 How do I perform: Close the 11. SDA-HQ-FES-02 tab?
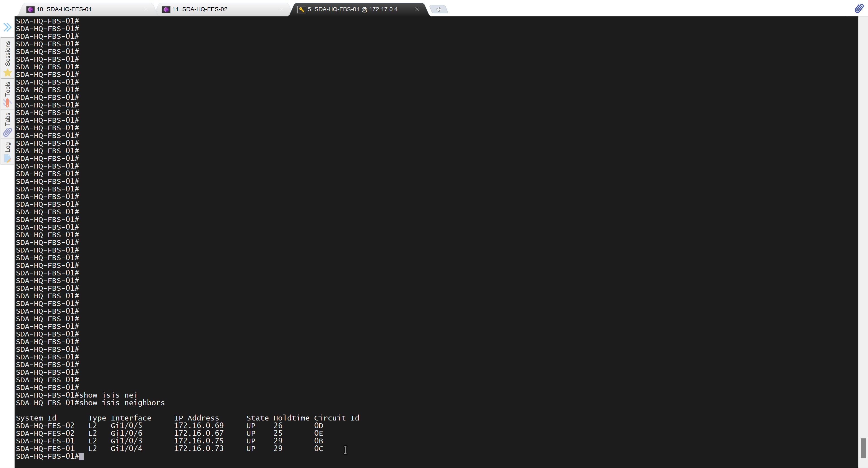point(281,9)
